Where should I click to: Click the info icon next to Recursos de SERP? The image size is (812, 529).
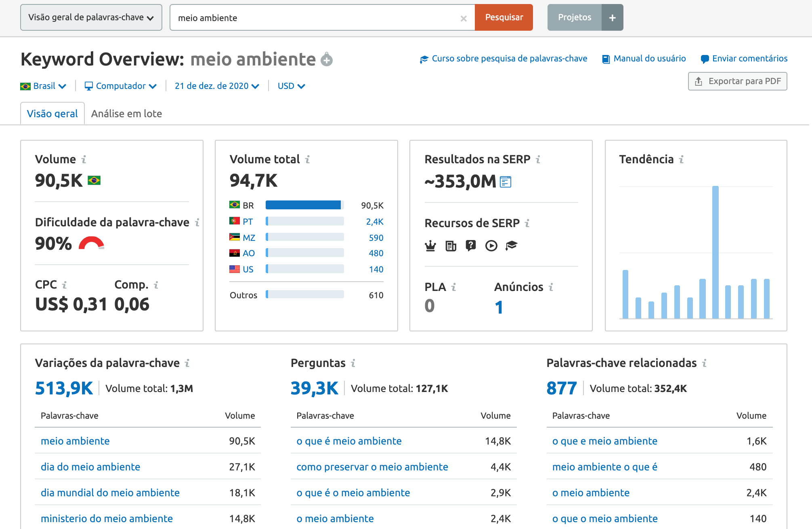tap(527, 223)
